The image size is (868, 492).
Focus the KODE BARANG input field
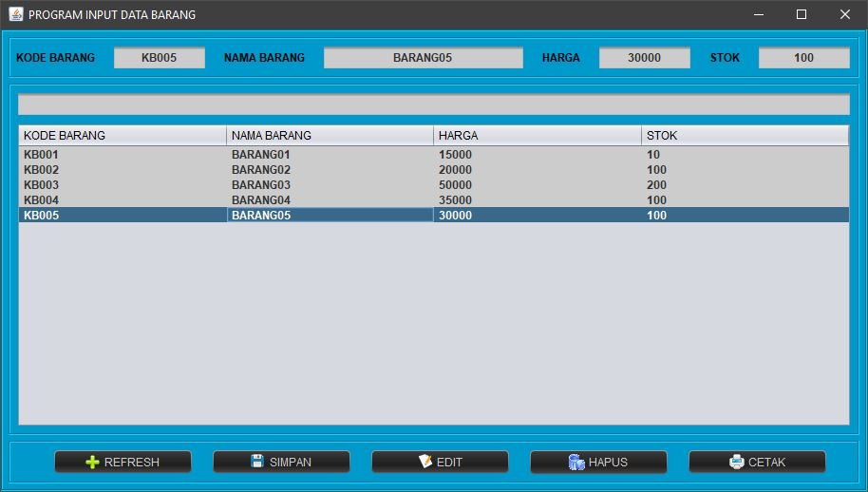(159, 58)
